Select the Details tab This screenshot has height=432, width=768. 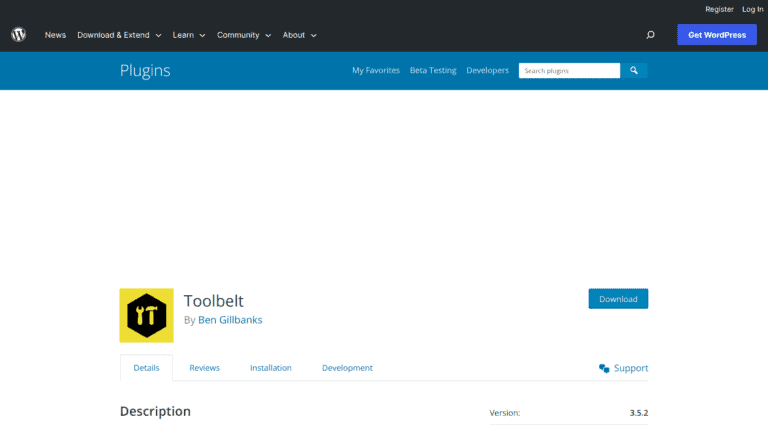(x=146, y=368)
